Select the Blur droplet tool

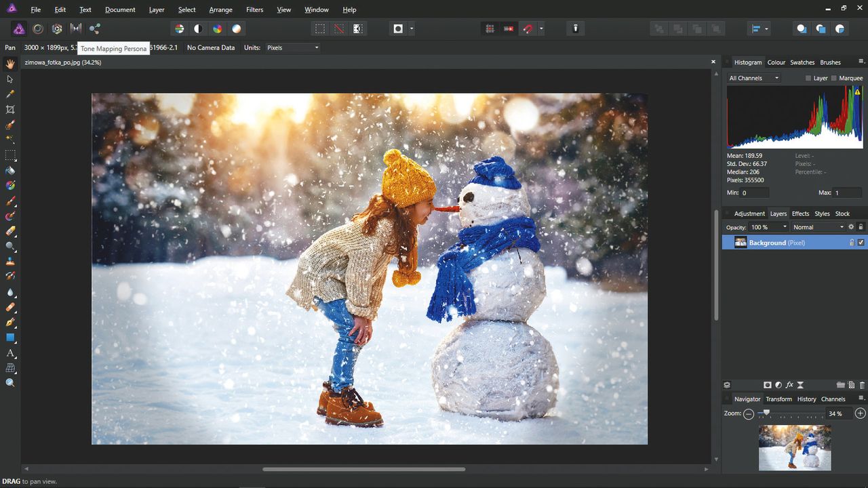click(10, 292)
